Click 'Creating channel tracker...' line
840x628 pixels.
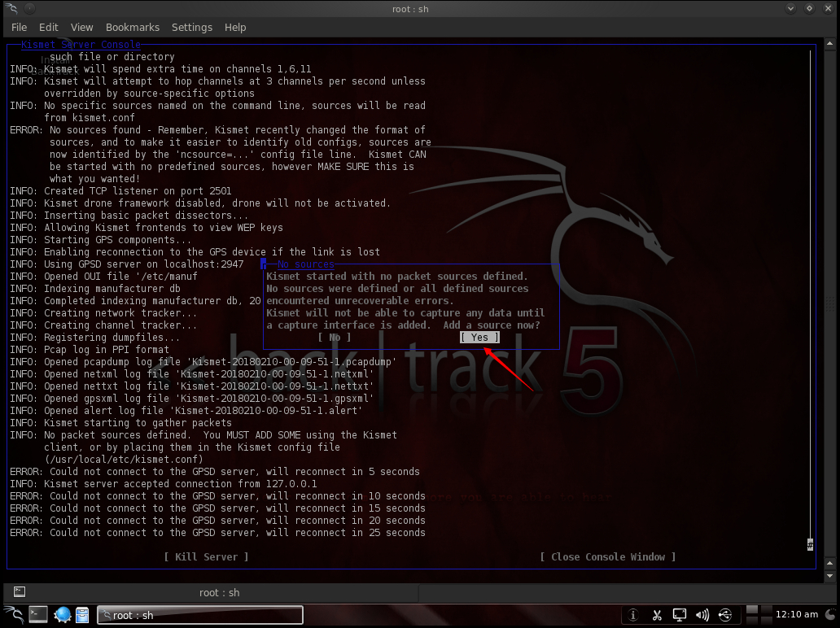point(103,325)
